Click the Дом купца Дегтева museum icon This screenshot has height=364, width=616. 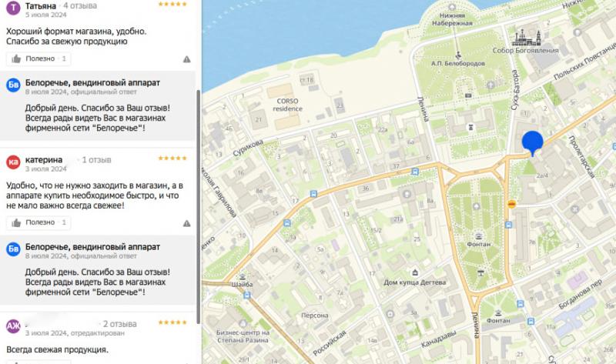(x=415, y=272)
